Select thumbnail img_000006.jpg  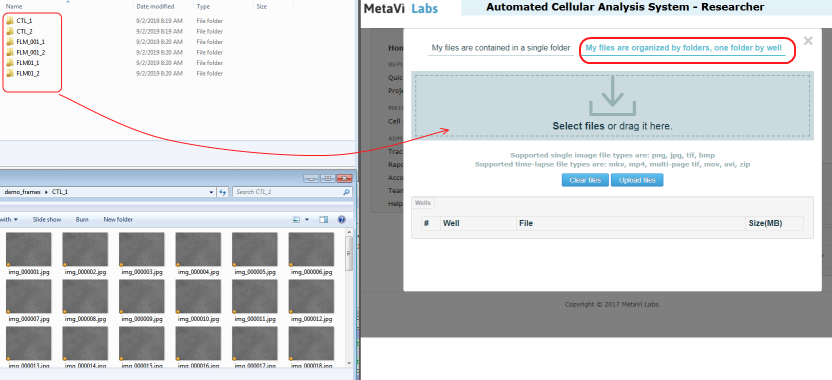click(x=311, y=254)
